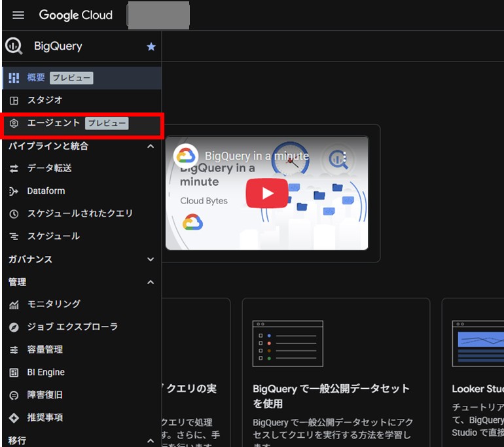
Task: Click the YouTube channel Google Cloud avatar
Action: 186,156
